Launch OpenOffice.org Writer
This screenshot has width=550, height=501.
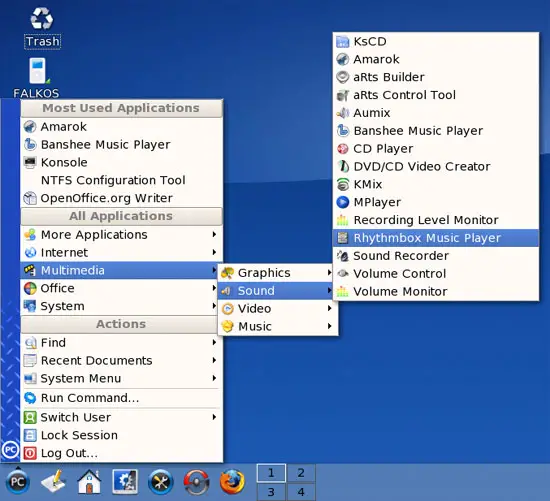(x=121, y=198)
